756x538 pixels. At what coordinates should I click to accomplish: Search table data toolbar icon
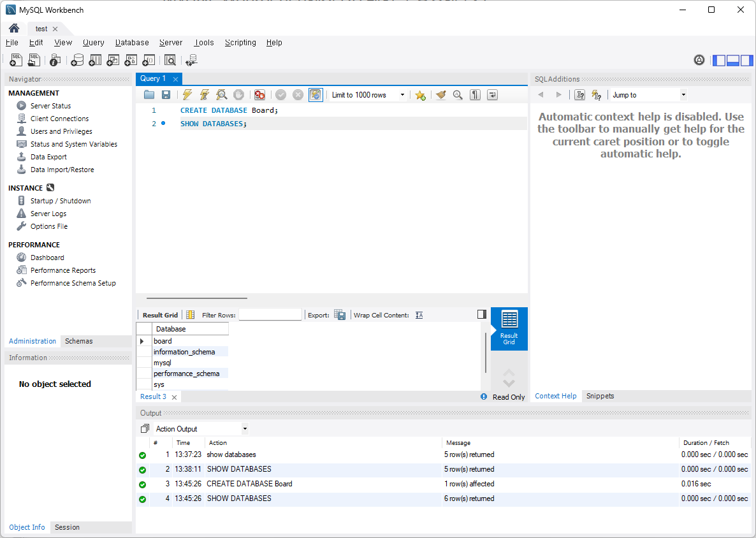click(x=170, y=60)
